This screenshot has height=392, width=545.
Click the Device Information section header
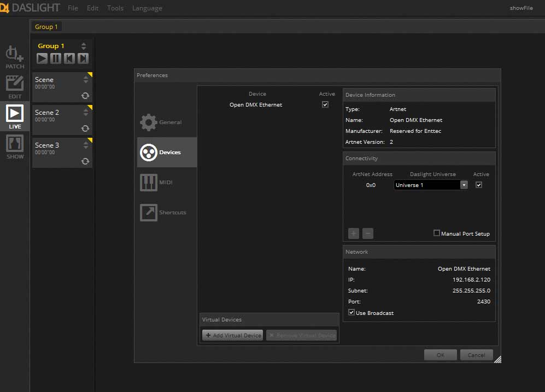pyautogui.click(x=419, y=95)
